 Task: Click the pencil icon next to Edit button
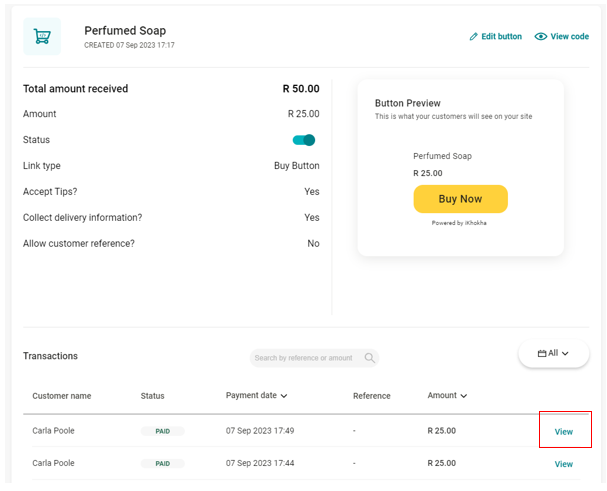point(474,37)
